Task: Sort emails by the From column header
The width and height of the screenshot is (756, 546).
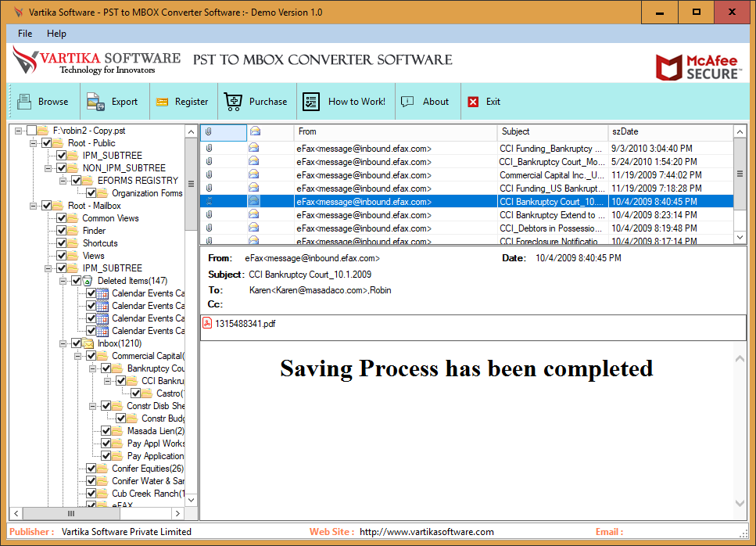Action: (396, 131)
